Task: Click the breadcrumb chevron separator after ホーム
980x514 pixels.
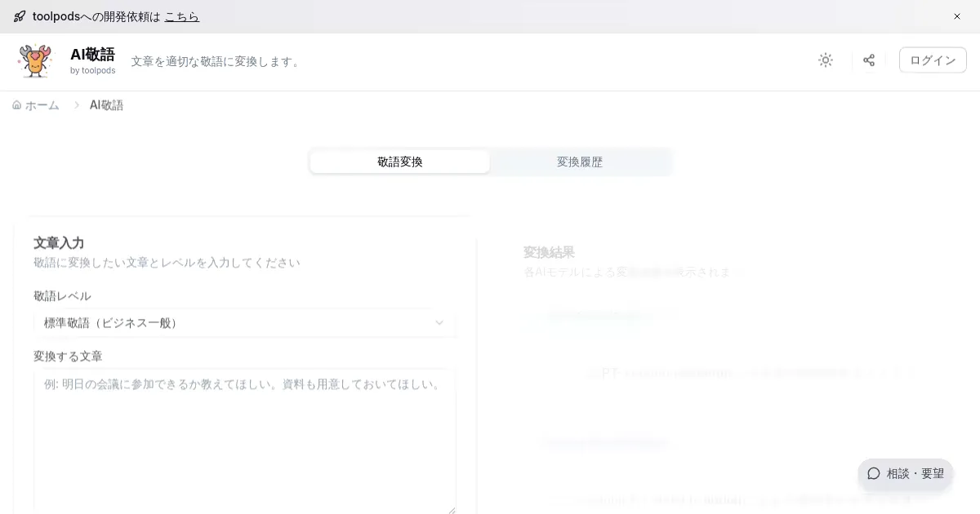Action: (77, 105)
